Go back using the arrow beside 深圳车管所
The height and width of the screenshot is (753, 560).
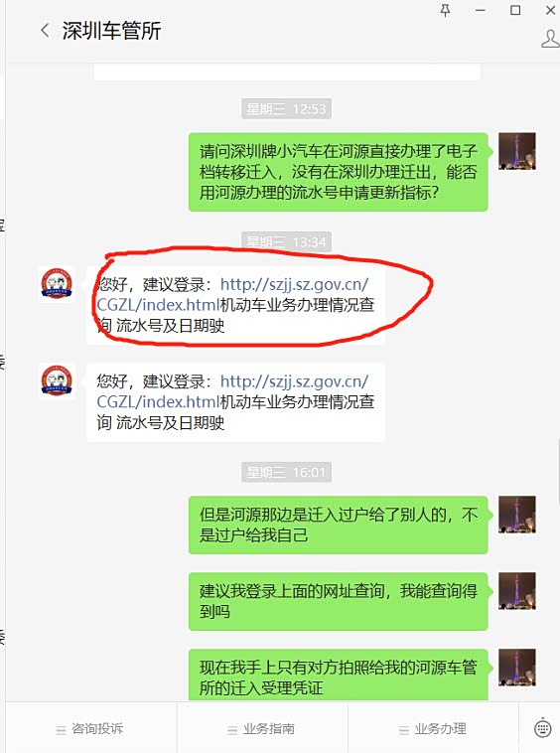[x=45, y=30]
